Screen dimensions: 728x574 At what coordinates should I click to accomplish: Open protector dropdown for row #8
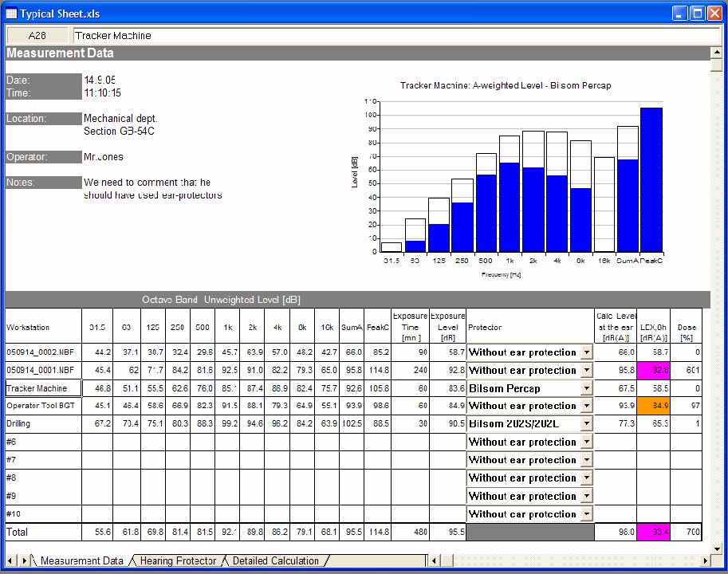tap(587, 478)
